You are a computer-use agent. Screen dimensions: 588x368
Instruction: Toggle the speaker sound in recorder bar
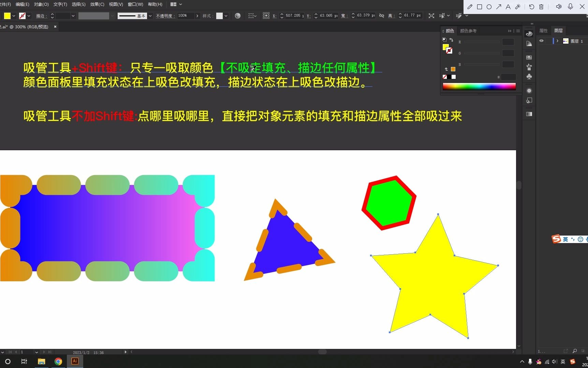(x=559, y=7)
